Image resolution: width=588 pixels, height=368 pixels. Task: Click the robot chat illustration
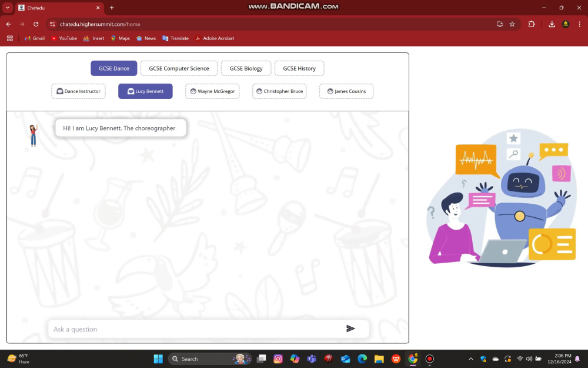502,198
